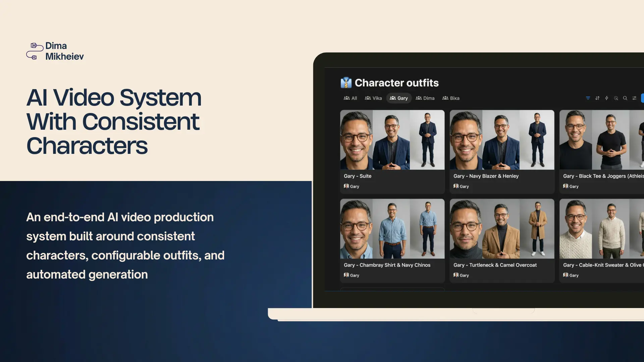This screenshot has width=644, height=362.
Task: Switch to the All tab
Action: click(350, 98)
